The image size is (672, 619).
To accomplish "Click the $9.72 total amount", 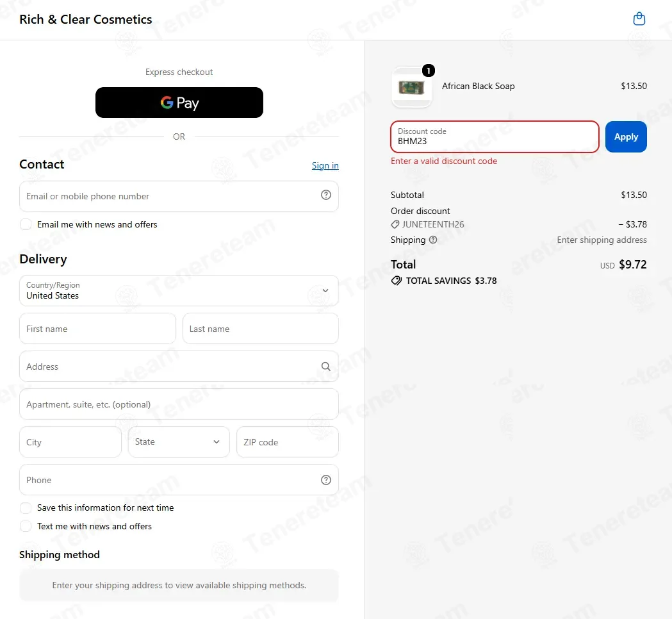I will point(632,265).
